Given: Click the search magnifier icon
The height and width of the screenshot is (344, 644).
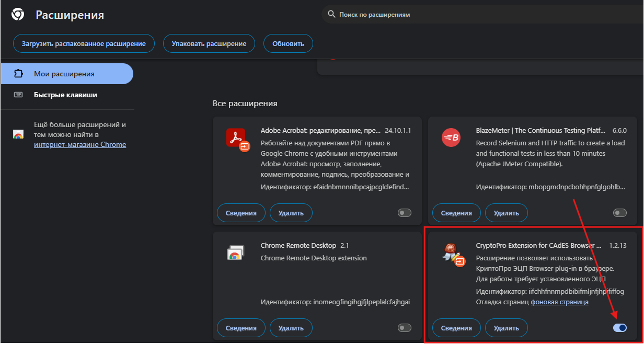Looking at the screenshot, I should click(331, 14).
